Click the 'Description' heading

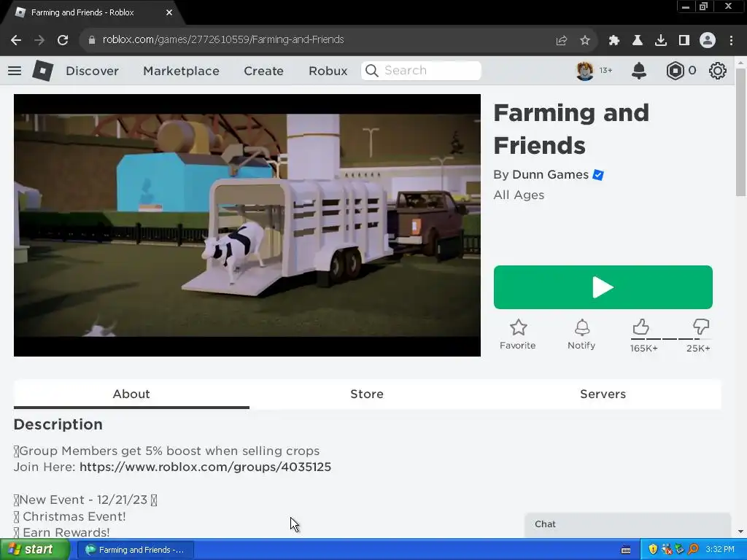coord(58,424)
